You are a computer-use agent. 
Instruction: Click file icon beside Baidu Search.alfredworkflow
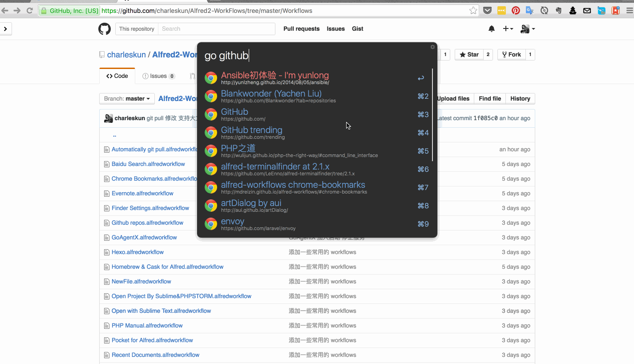(x=106, y=164)
